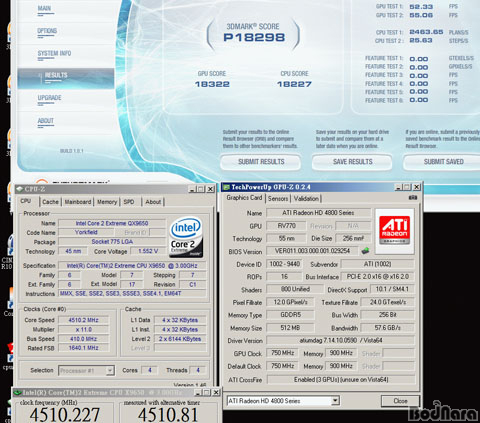The height and width of the screenshot is (423, 480).
Task: Click the ATI CrossFire status field
Action: tap(341, 380)
